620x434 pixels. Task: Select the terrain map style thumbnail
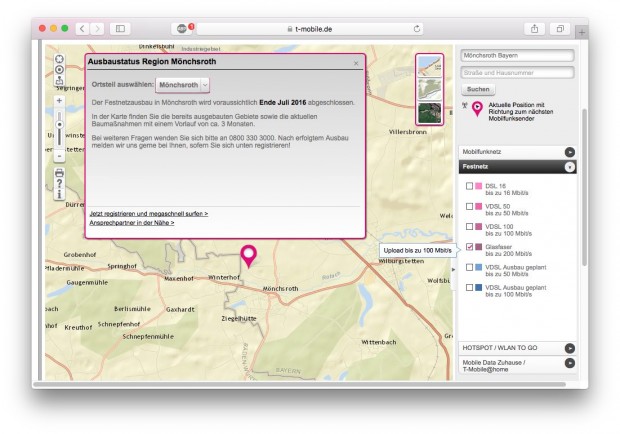click(x=429, y=89)
